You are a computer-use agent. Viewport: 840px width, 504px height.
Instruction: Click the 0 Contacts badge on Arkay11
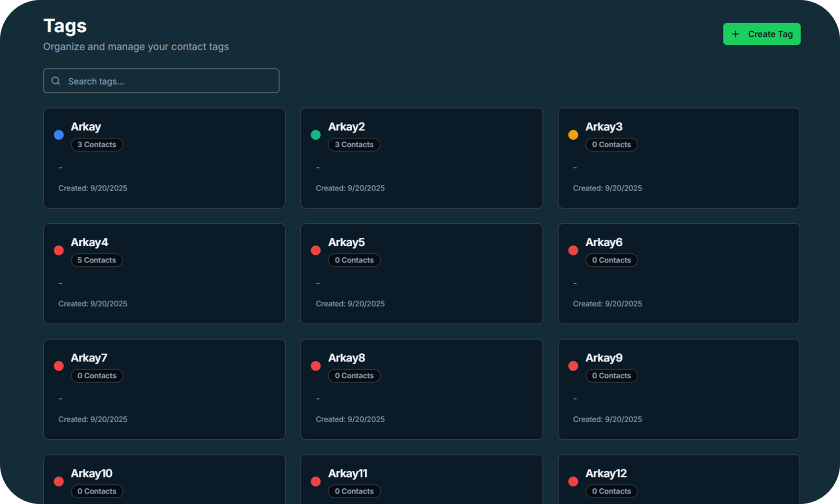coord(354,491)
